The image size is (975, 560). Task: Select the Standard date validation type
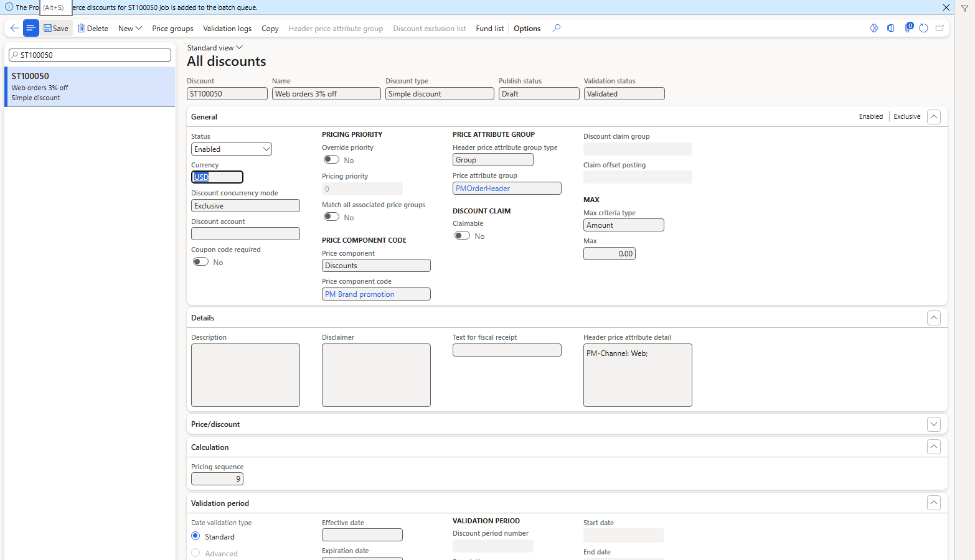pyautogui.click(x=195, y=536)
